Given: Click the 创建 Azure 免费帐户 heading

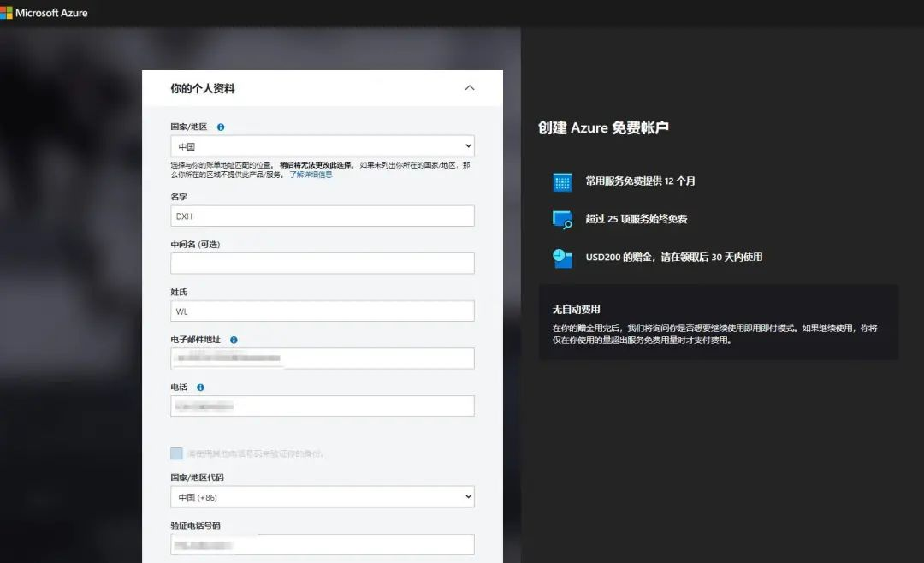Looking at the screenshot, I should point(603,128).
